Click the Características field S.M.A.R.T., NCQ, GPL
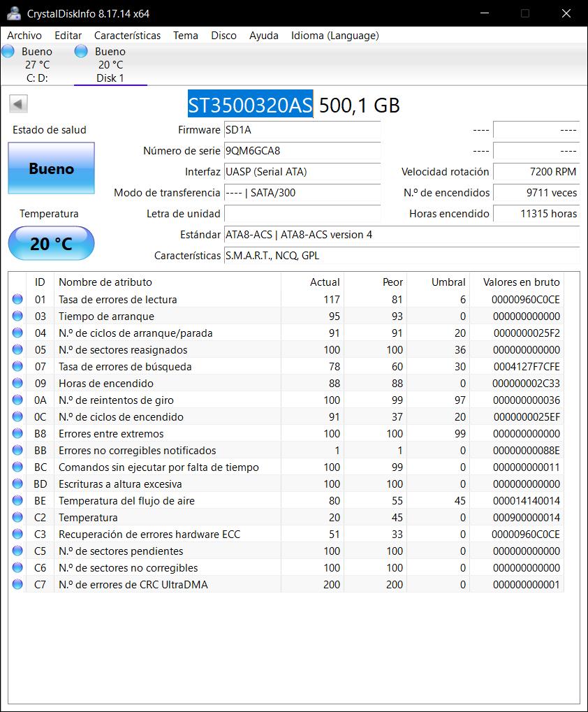588x712 pixels. [x=402, y=255]
